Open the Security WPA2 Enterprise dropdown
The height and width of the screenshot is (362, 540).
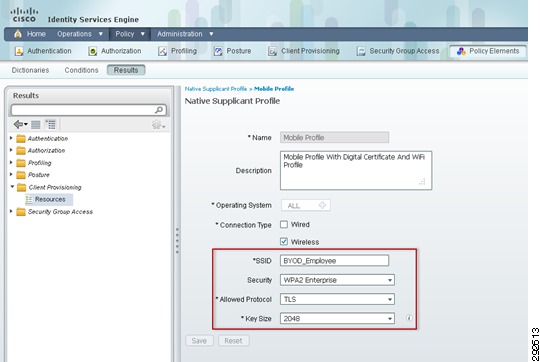coord(337,280)
